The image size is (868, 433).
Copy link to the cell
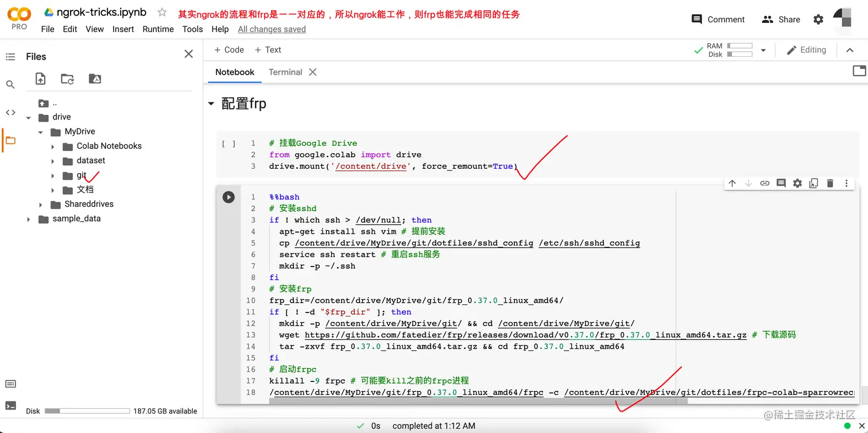[x=765, y=183]
